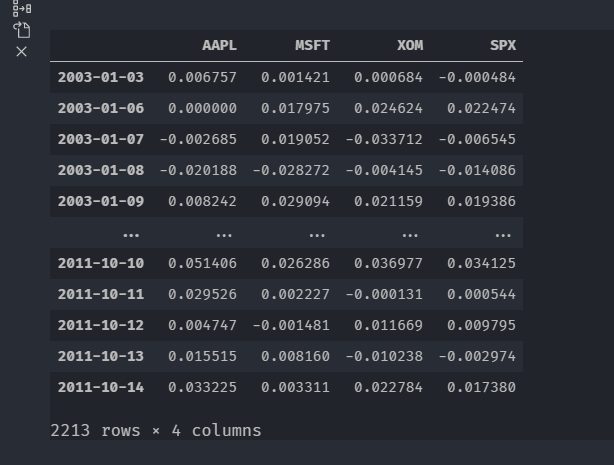614x465 pixels.
Task: Click SPX value 0.000544
Action: (x=481, y=294)
